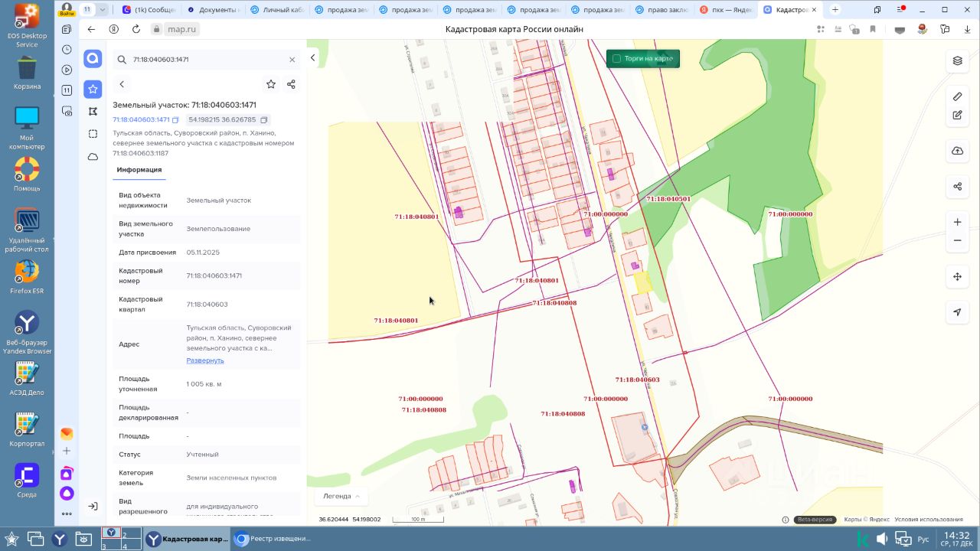Open the map layers panel
The height and width of the screenshot is (551, 980).
tap(957, 60)
